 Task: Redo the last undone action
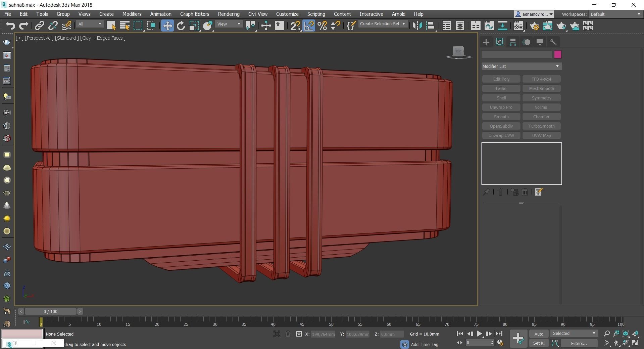pos(23,26)
